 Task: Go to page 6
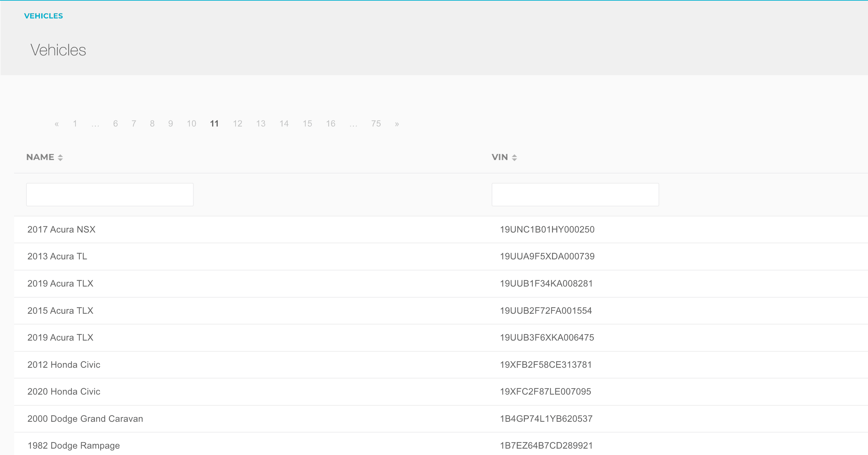(115, 124)
